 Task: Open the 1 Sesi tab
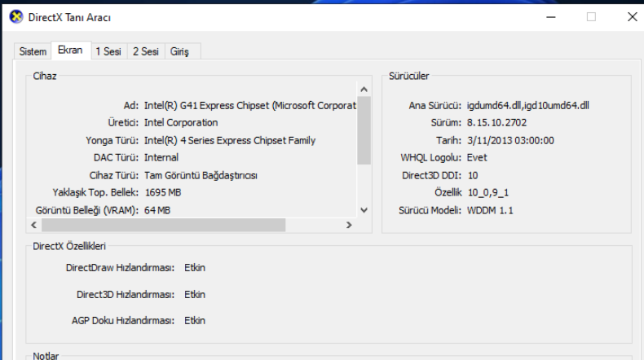pos(108,52)
